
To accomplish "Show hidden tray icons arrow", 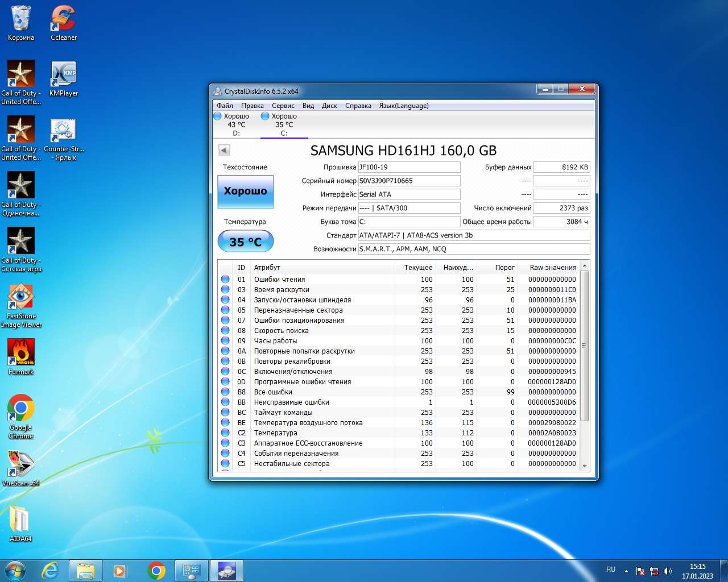I will point(626,571).
